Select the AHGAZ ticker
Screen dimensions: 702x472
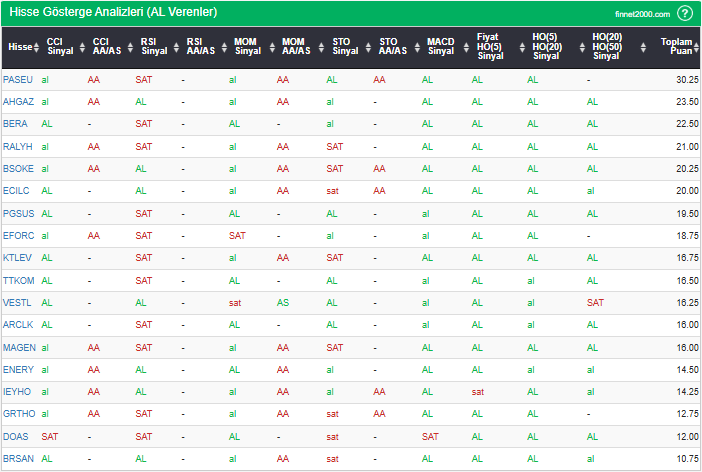click(x=17, y=101)
